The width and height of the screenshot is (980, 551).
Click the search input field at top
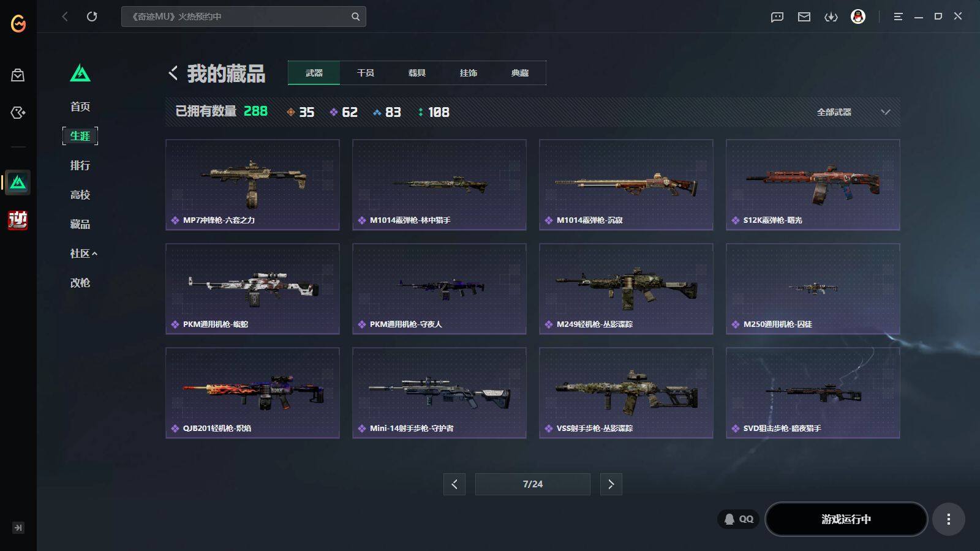click(243, 17)
